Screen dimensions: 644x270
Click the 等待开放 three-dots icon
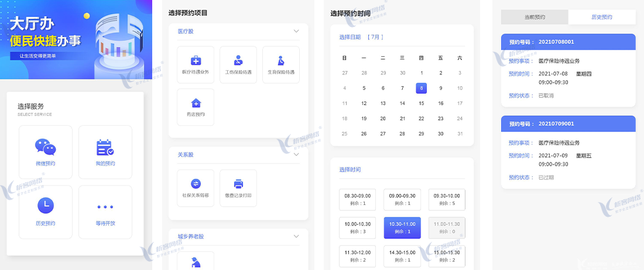105,207
